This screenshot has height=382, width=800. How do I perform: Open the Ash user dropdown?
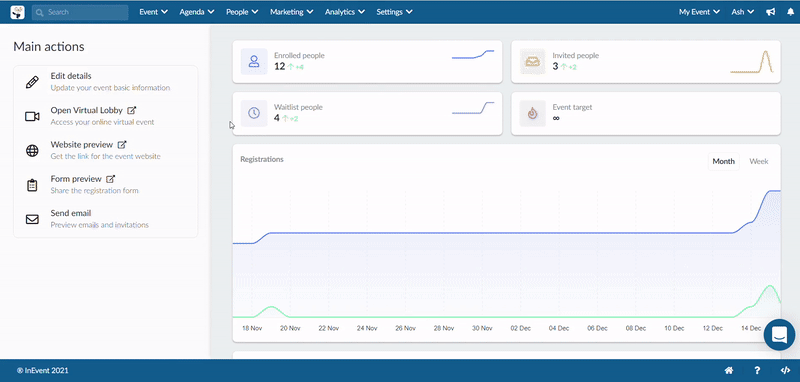click(743, 12)
